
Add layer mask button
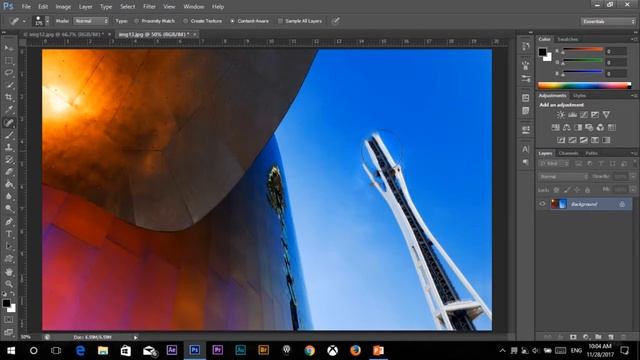[x=573, y=337]
